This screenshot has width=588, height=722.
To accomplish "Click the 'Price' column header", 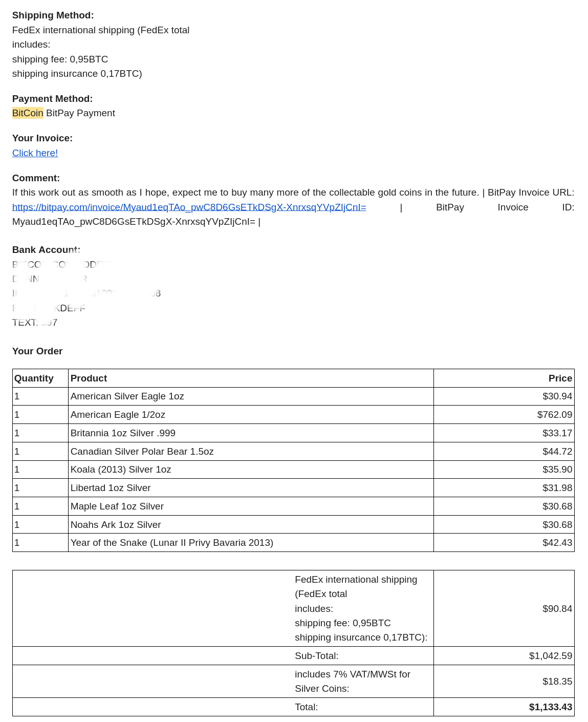I will [x=504, y=378].
